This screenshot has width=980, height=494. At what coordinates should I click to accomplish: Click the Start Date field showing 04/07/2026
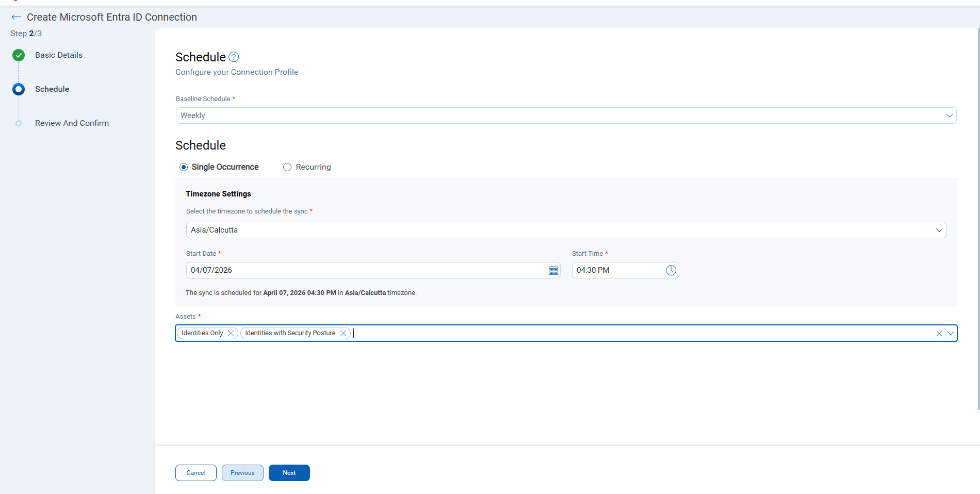point(373,270)
